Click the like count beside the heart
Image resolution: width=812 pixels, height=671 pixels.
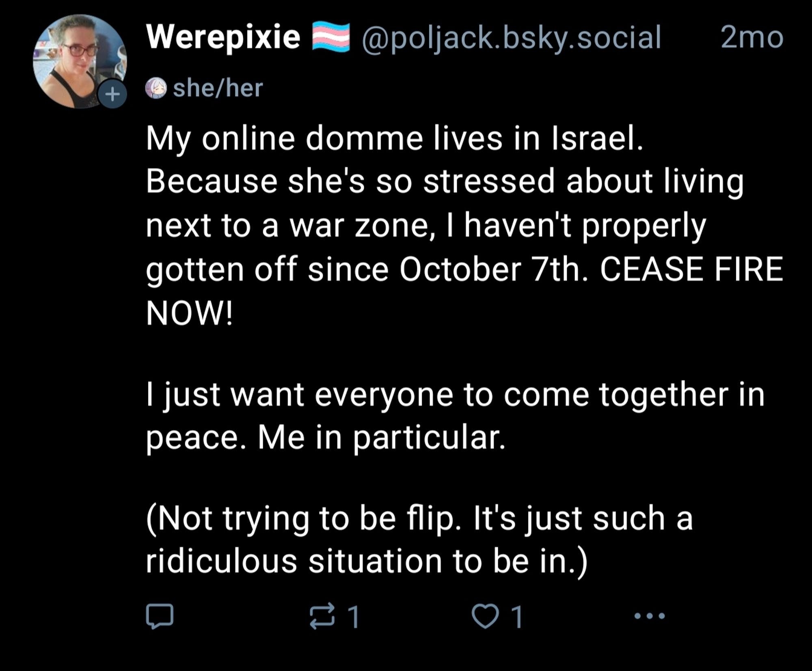[x=517, y=617]
